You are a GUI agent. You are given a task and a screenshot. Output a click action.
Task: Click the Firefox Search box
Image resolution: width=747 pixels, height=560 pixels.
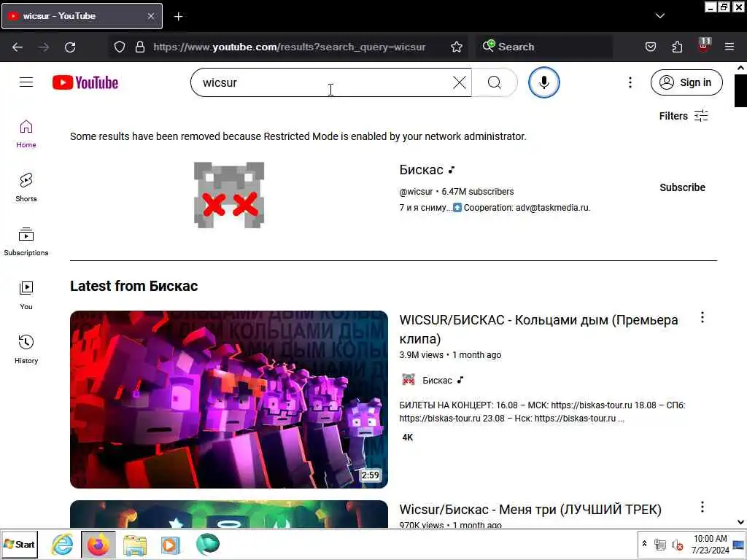tap(543, 47)
